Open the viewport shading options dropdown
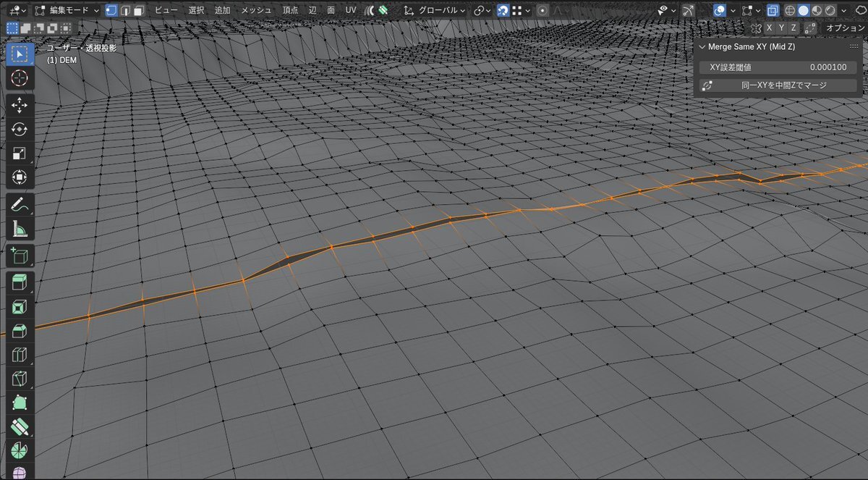This screenshot has width=868, height=480. coord(843,10)
